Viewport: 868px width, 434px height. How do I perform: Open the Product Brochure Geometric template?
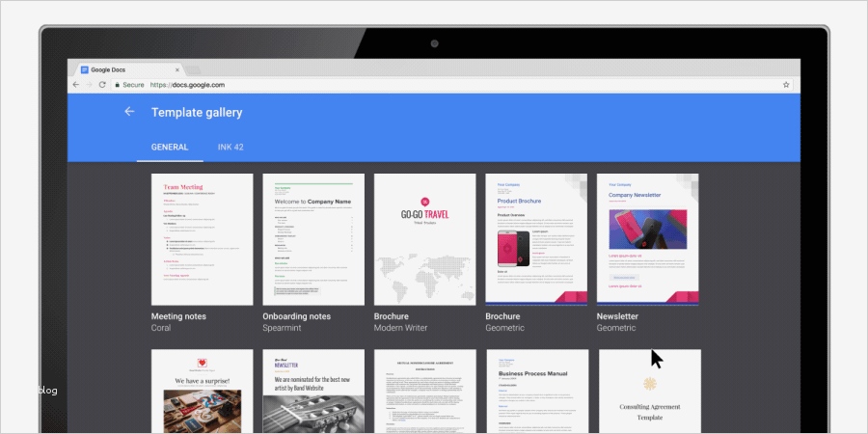coord(536,239)
